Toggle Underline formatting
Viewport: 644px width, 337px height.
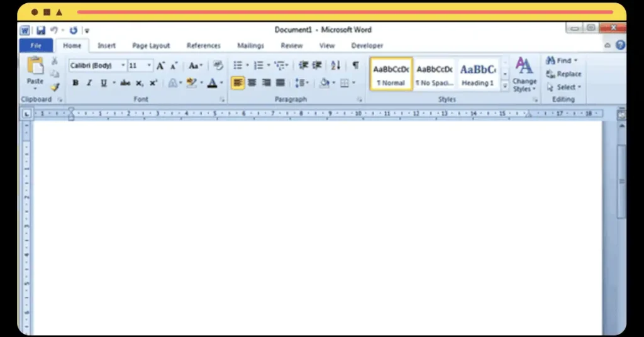pyautogui.click(x=104, y=83)
